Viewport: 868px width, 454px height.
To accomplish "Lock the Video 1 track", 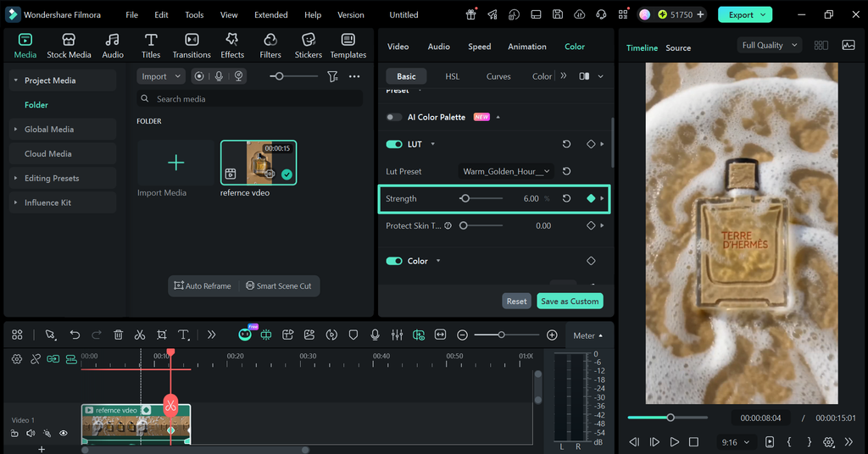I will coord(15,434).
